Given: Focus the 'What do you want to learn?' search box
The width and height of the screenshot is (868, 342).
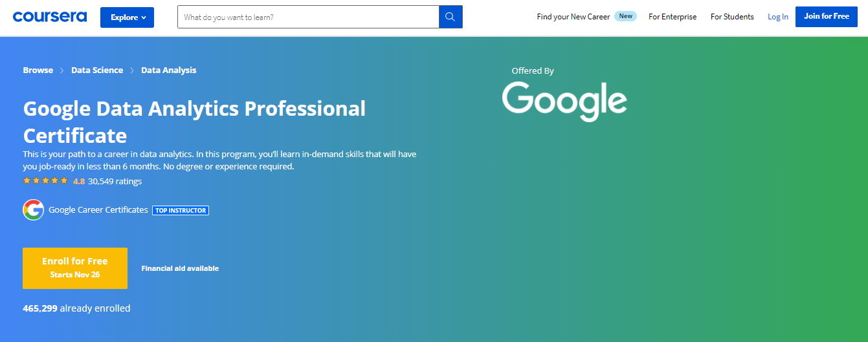Looking at the screenshot, I should [x=308, y=17].
